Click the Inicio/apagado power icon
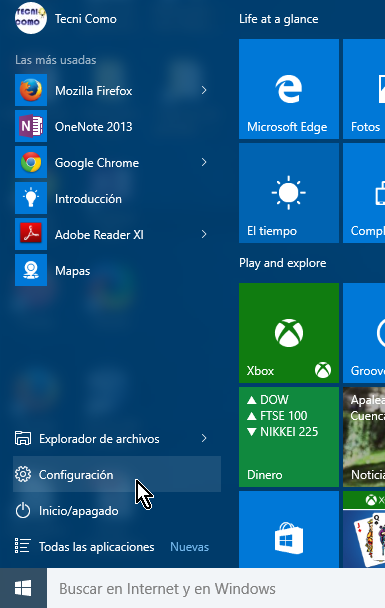The width and height of the screenshot is (385, 608). (x=23, y=510)
